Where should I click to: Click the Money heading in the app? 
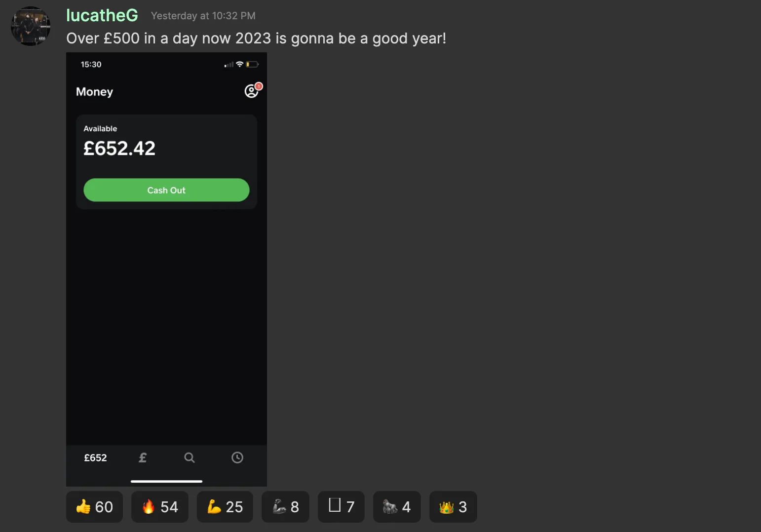click(94, 92)
